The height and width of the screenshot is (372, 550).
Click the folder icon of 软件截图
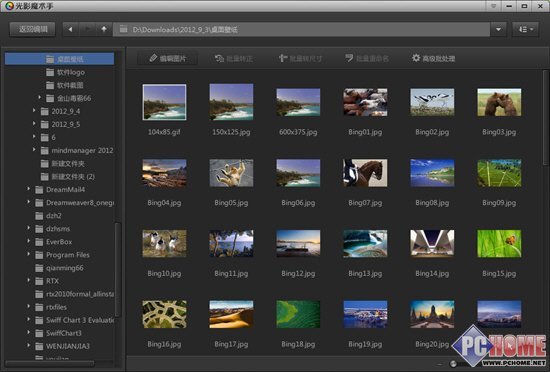(x=50, y=85)
